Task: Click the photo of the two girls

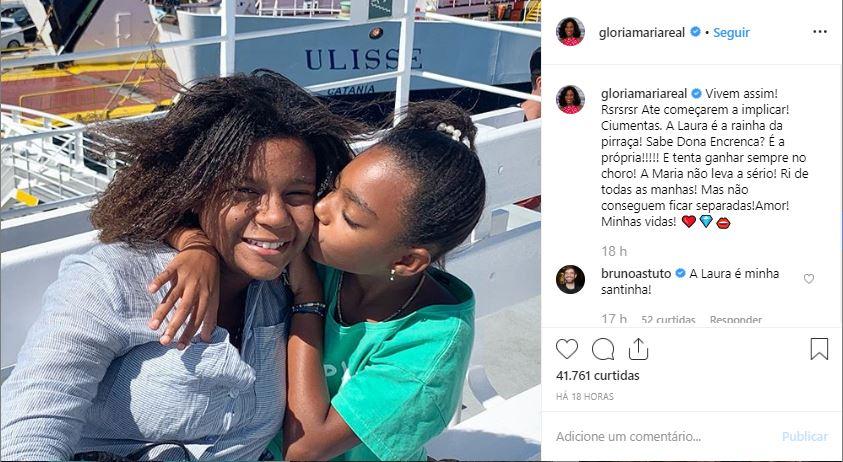Action: [270, 231]
